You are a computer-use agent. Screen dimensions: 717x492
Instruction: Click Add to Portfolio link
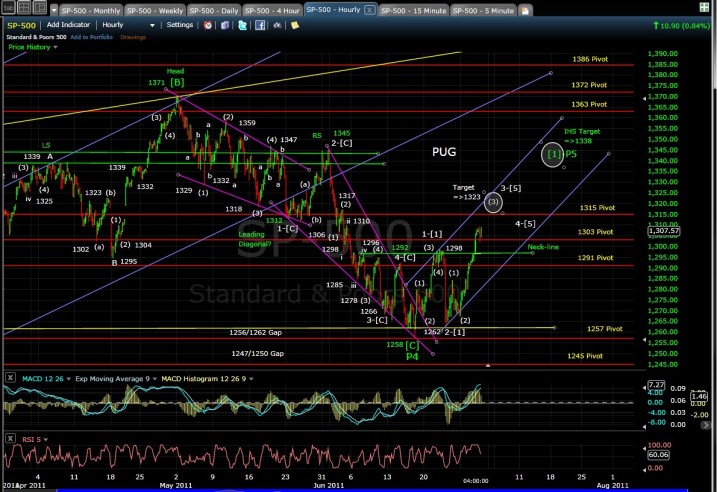pos(91,37)
